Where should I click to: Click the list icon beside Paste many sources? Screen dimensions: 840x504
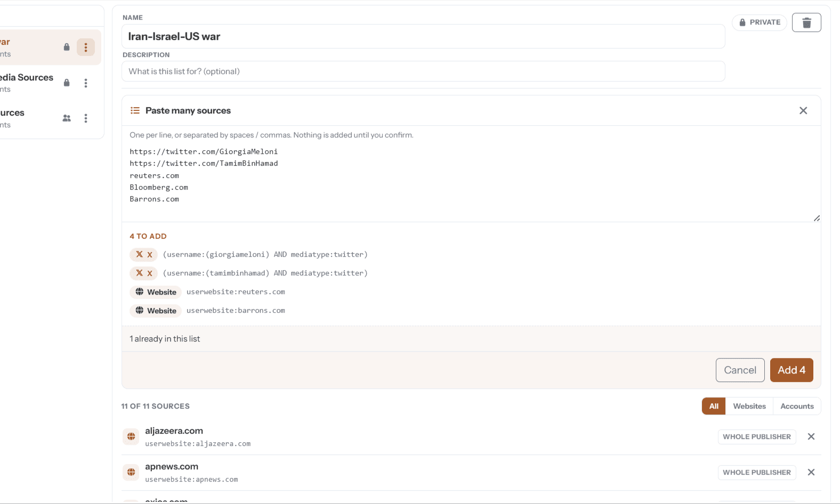(135, 110)
